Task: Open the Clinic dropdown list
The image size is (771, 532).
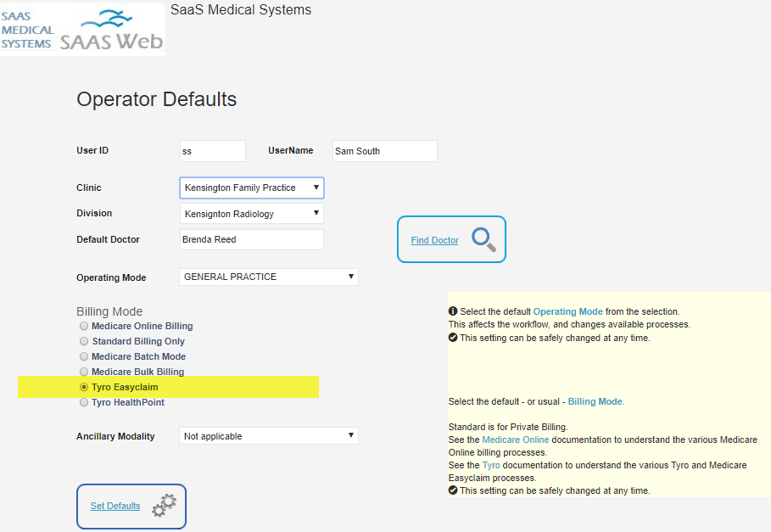Action: [252, 188]
